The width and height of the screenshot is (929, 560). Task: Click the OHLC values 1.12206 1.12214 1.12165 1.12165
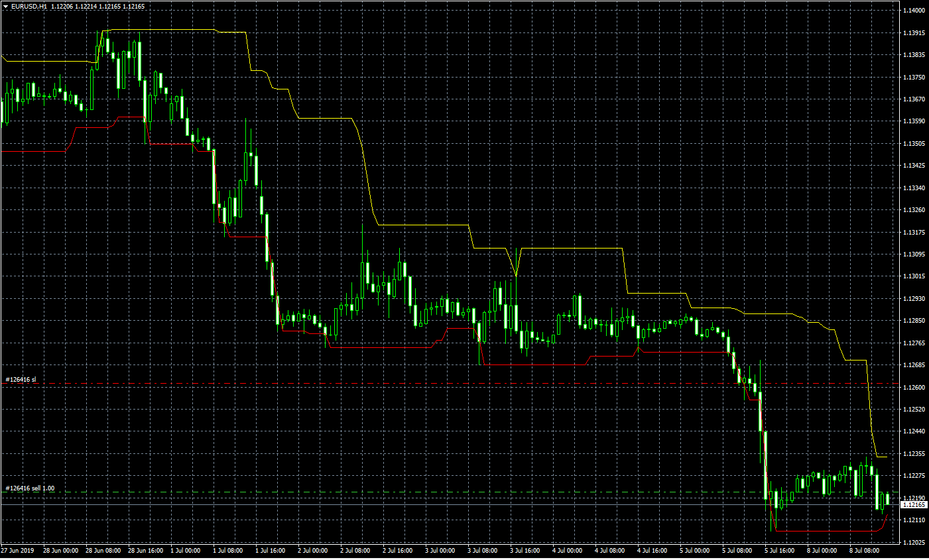(x=97, y=7)
